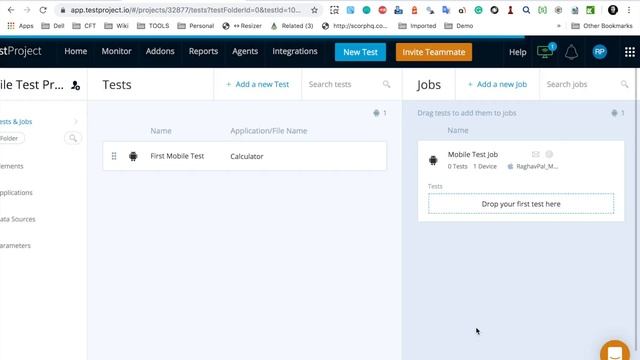Open the Help link

click(x=518, y=52)
